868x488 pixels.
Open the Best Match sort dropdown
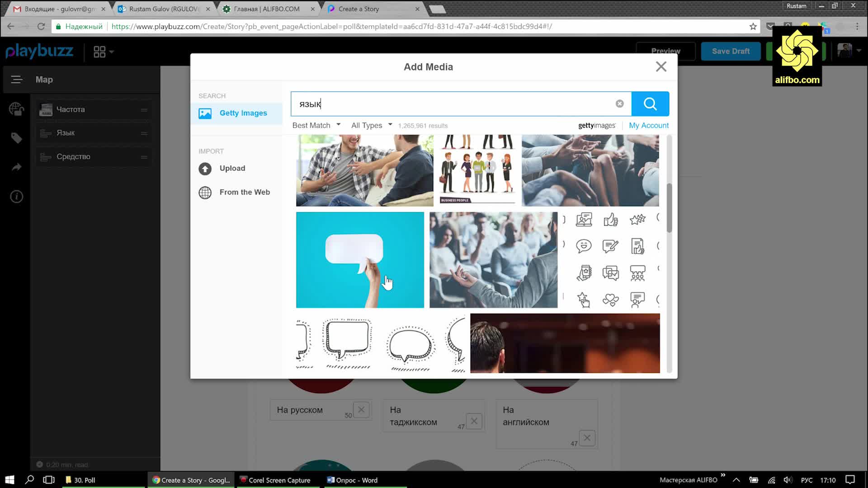pos(316,125)
